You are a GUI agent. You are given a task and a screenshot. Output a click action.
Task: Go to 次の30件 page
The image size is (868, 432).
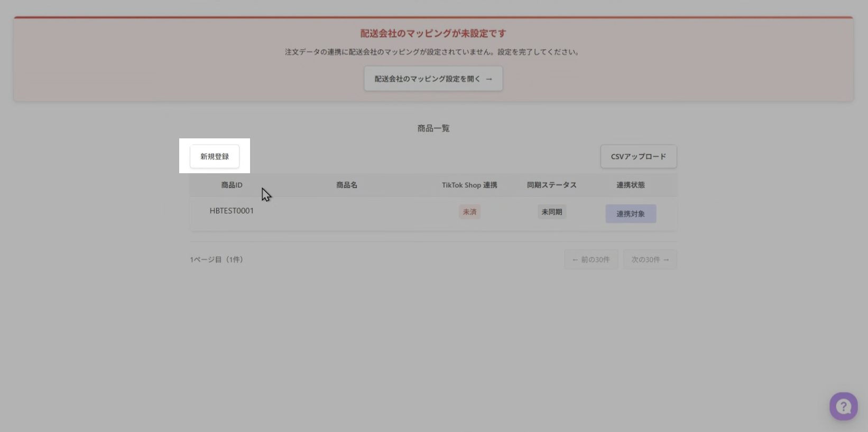650,259
